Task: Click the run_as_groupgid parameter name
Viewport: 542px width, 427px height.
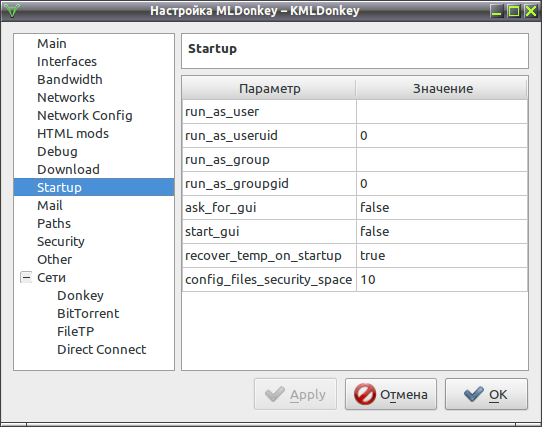Action: click(x=269, y=184)
